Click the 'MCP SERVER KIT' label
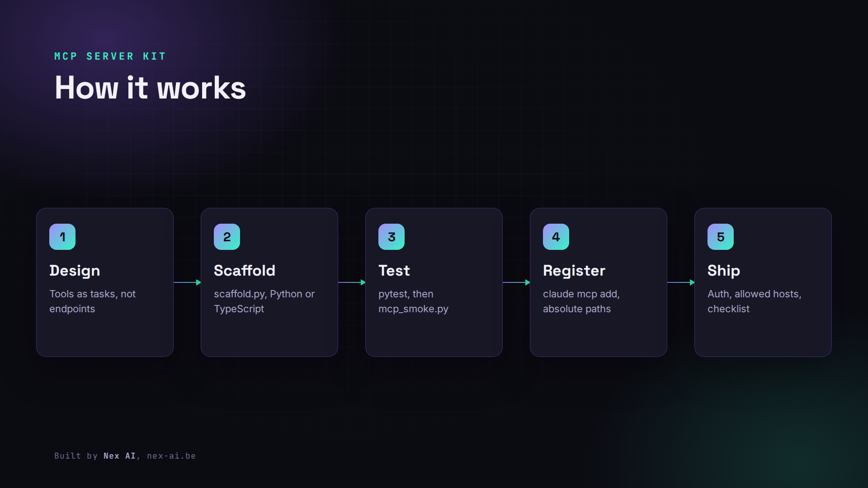This screenshot has height=488, width=868. click(110, 56)
